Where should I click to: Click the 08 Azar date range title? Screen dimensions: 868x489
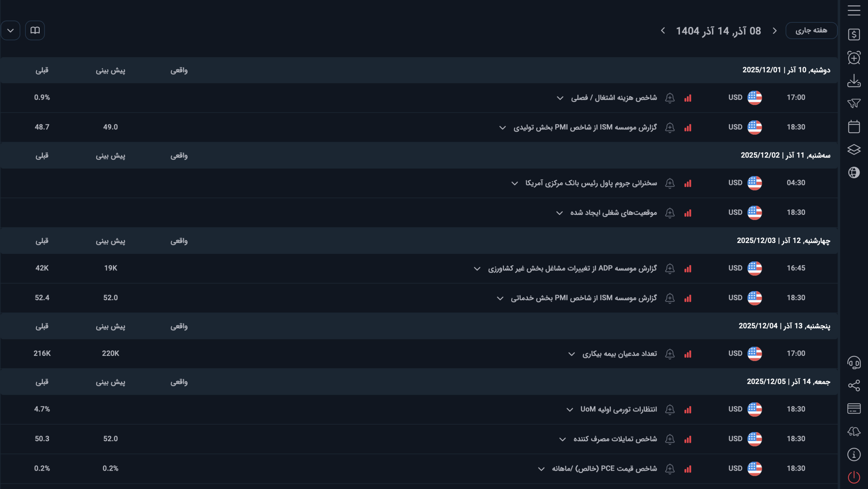[x=718, y=31]
